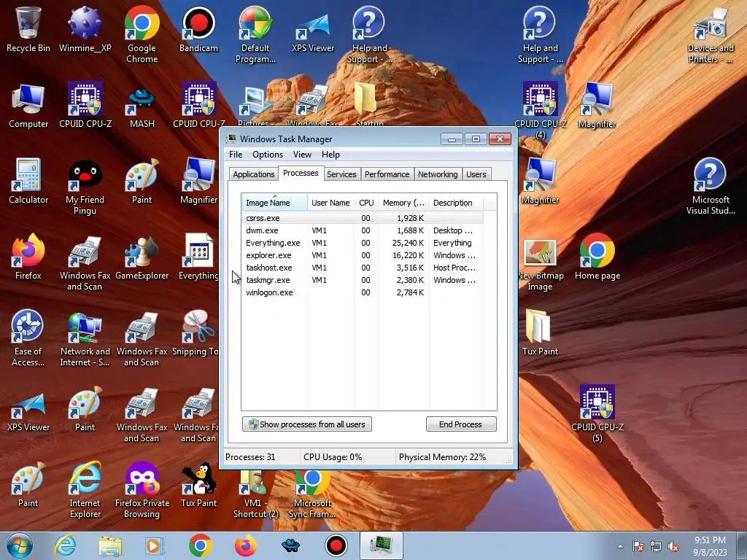Switch to the Users tab
This screenshot has width=747, height=560.
click(476, 174)
